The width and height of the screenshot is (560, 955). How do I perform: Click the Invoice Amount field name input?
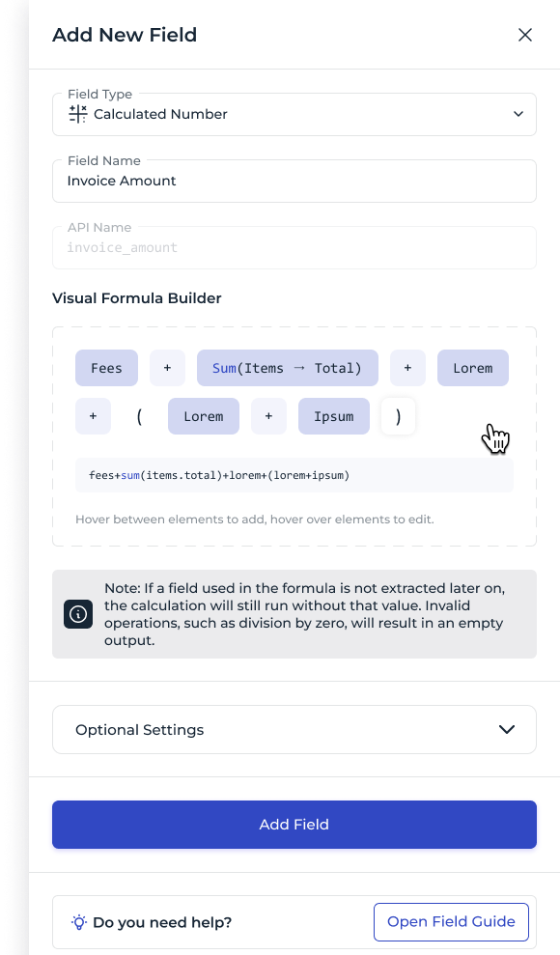click(x=294, y=181)
